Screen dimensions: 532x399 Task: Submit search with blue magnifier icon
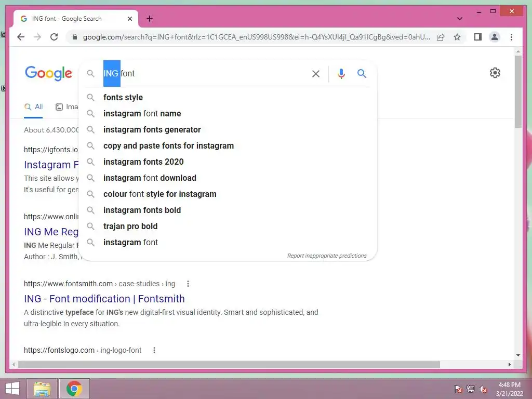coord(362,73)
